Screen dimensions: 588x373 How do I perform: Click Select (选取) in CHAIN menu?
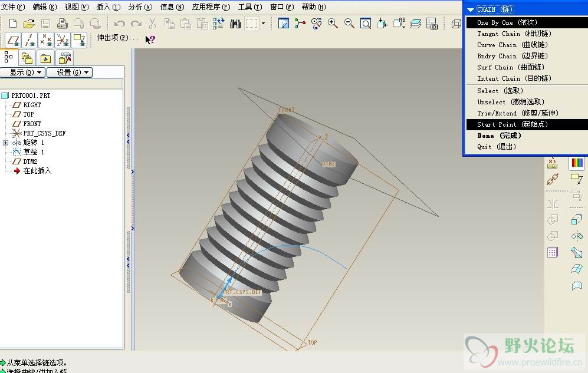(500, 91)
